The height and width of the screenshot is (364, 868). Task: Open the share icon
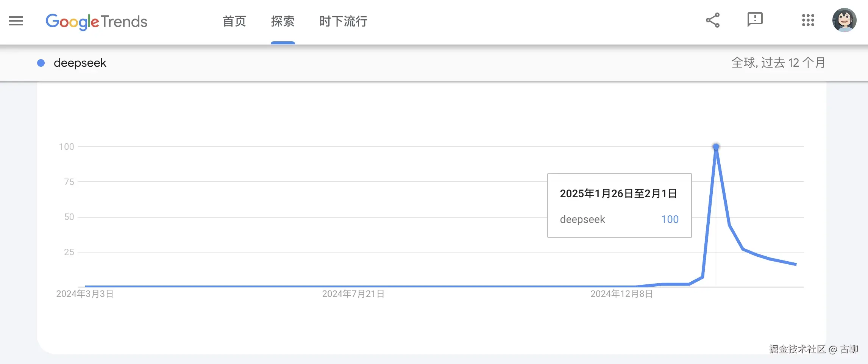tap(713, 20)
